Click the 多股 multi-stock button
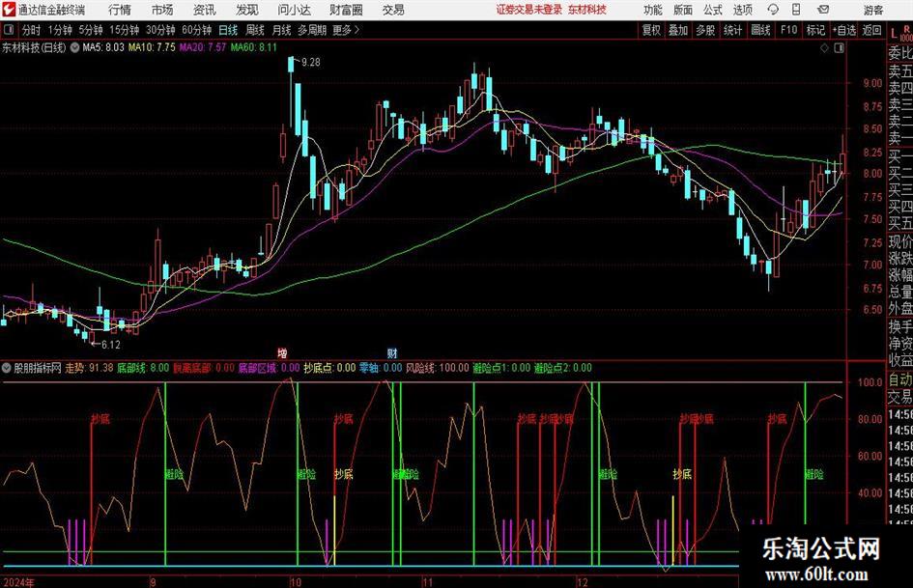The height and width of the screenshot is (588, 913). click(705, 30)
